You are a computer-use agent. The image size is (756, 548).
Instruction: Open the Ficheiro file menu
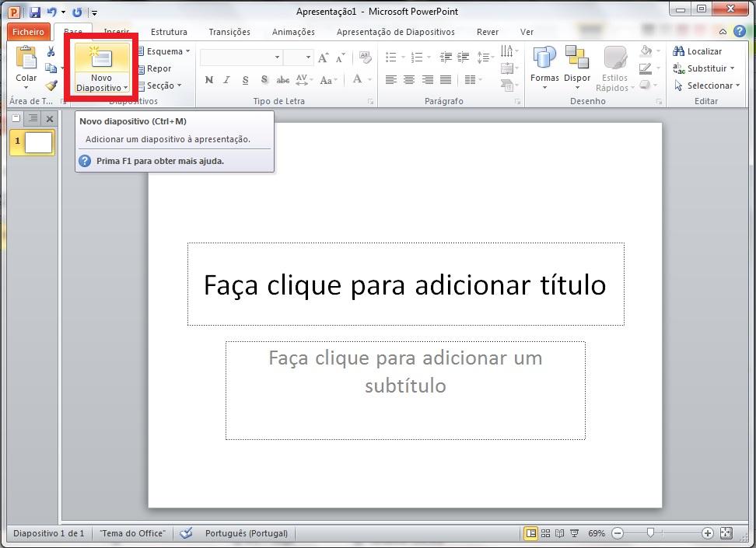pyautogui.click(x=29, y=32)
